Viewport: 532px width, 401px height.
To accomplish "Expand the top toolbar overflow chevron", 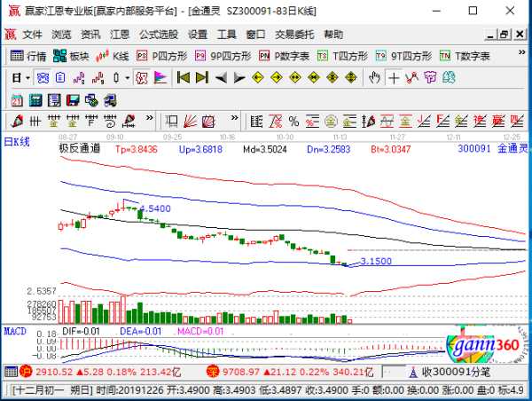I will pos(521,52).
